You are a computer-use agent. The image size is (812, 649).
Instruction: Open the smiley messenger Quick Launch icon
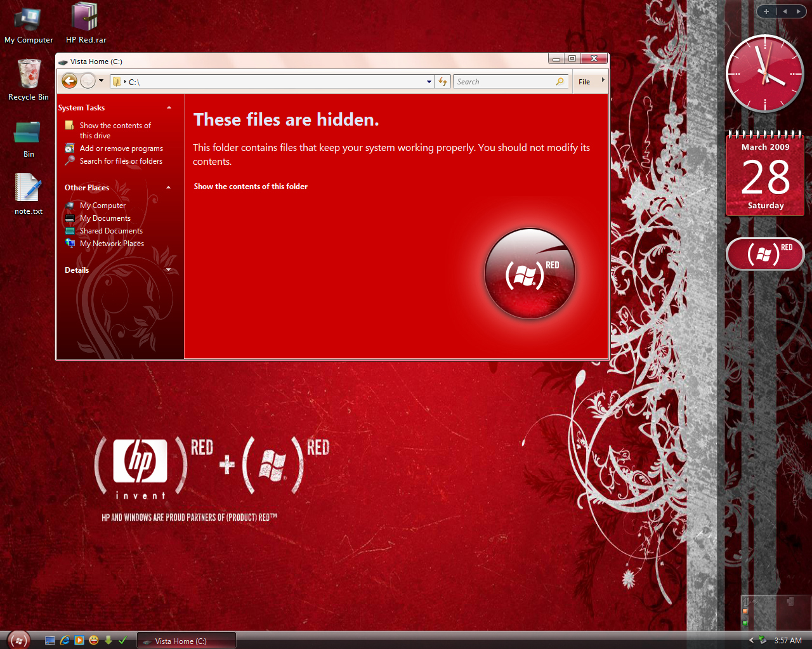[94, 641]
